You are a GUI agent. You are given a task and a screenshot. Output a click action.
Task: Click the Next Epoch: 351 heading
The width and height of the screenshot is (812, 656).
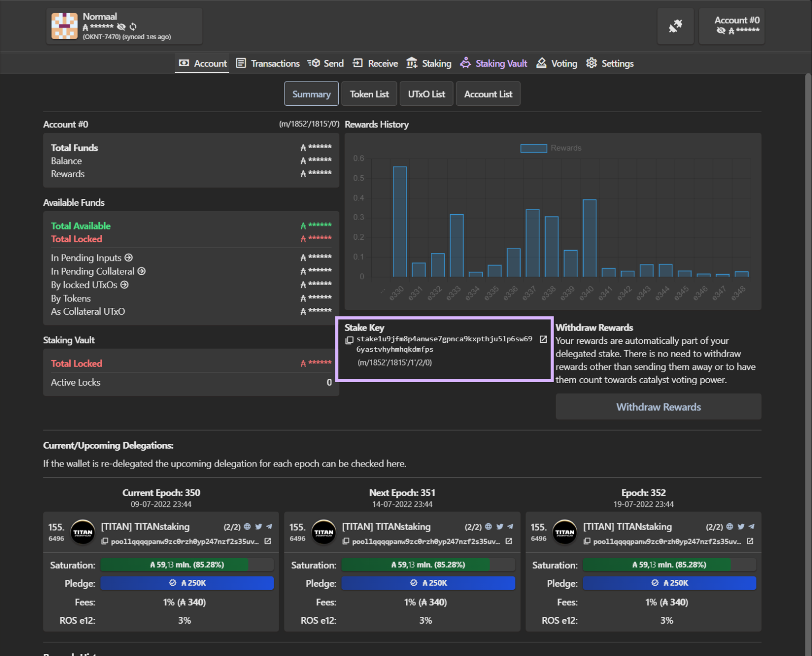point(402,493)
